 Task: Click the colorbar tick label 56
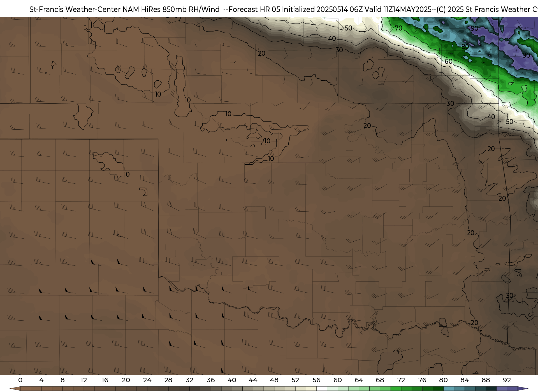coord(316,380)
